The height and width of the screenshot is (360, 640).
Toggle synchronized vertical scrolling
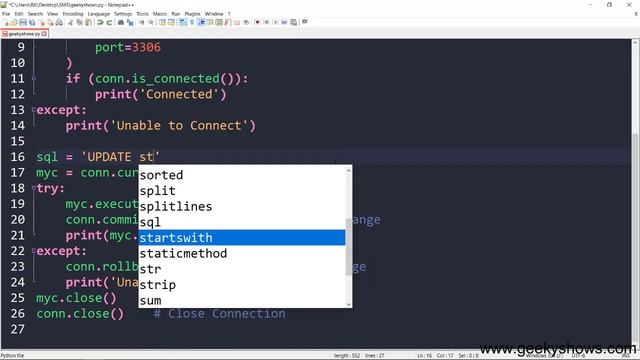click(x=162, y=22)
